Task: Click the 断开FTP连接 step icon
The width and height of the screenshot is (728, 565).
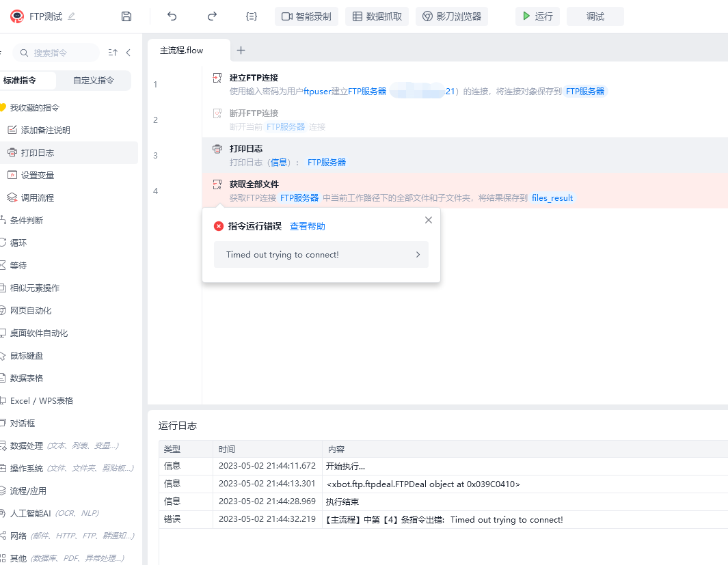Action: 217,113
